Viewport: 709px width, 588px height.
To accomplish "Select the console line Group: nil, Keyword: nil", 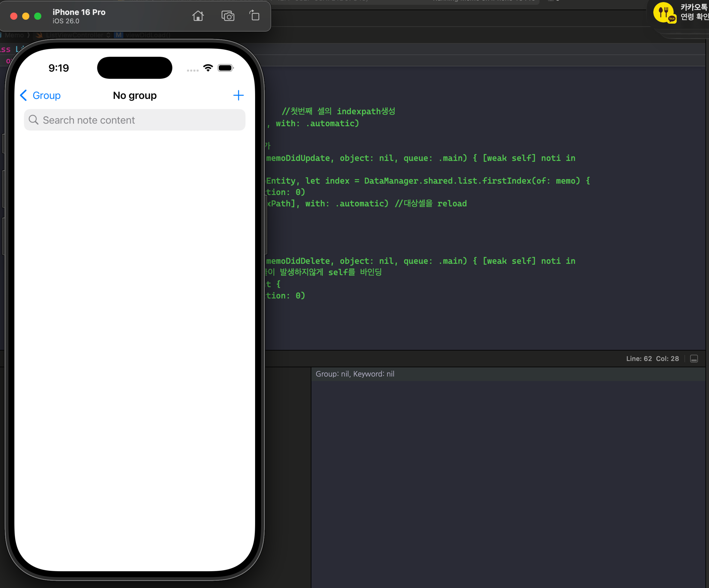I will [x=355, y=374].
